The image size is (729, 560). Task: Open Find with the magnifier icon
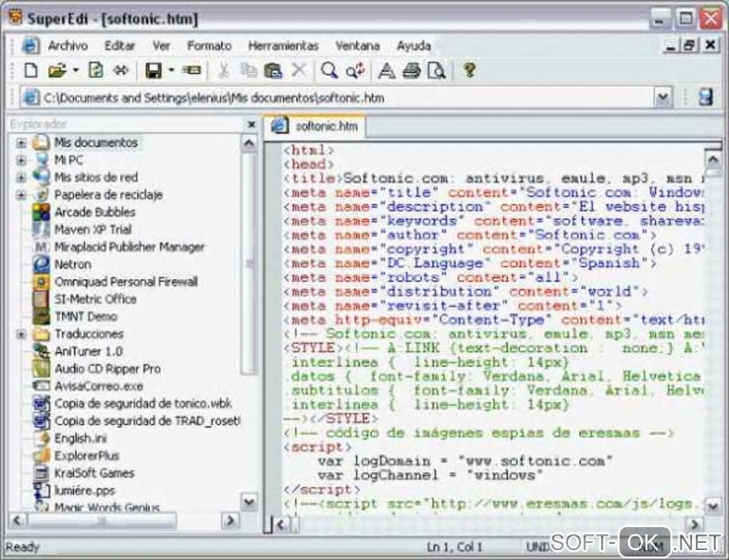click(x=329, y=71)
